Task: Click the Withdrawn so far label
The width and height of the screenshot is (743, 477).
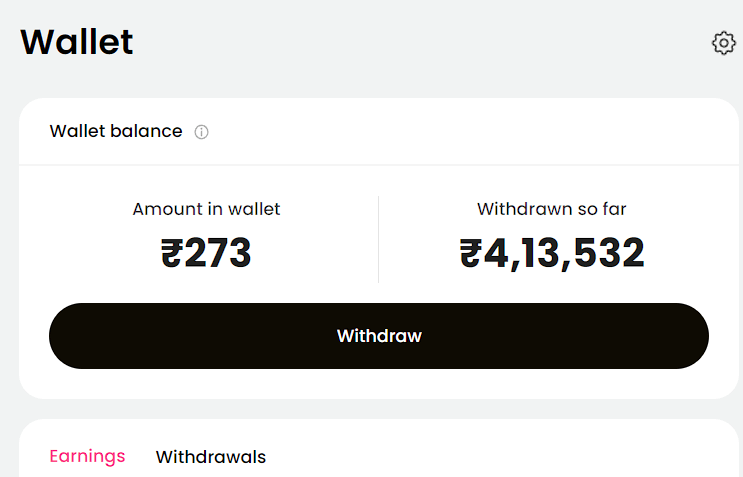Action: (551, 209)
